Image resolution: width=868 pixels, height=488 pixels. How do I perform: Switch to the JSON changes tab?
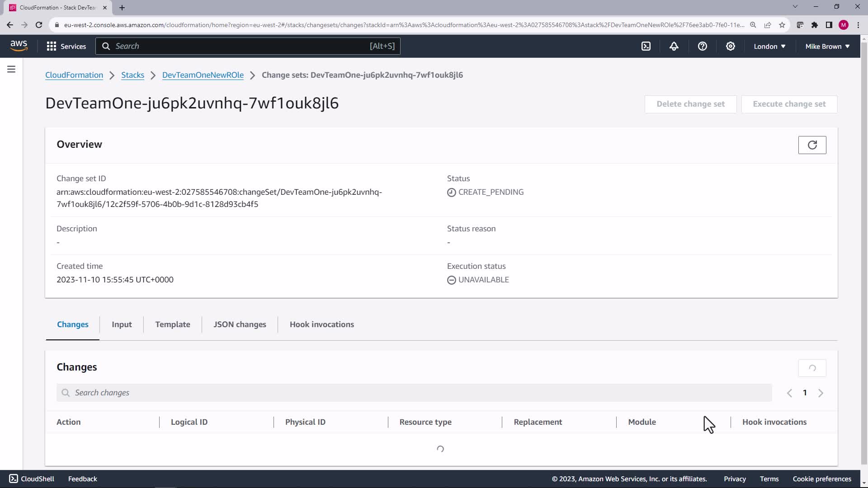click(240, 324)
